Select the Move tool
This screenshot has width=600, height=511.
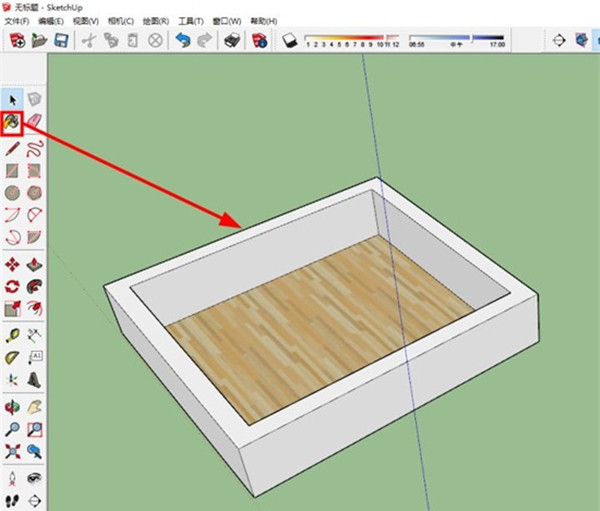pyautogui.click(x=12, y=264)
